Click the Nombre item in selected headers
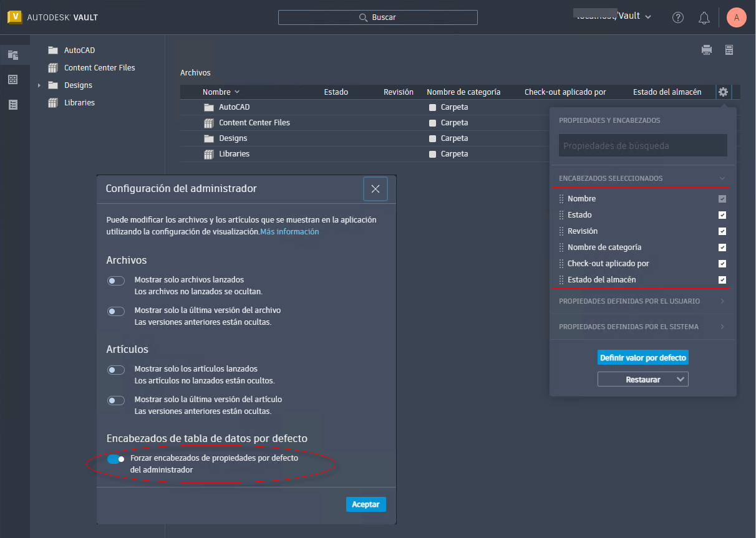The image size is (756, 538). [x=581, y=199]
